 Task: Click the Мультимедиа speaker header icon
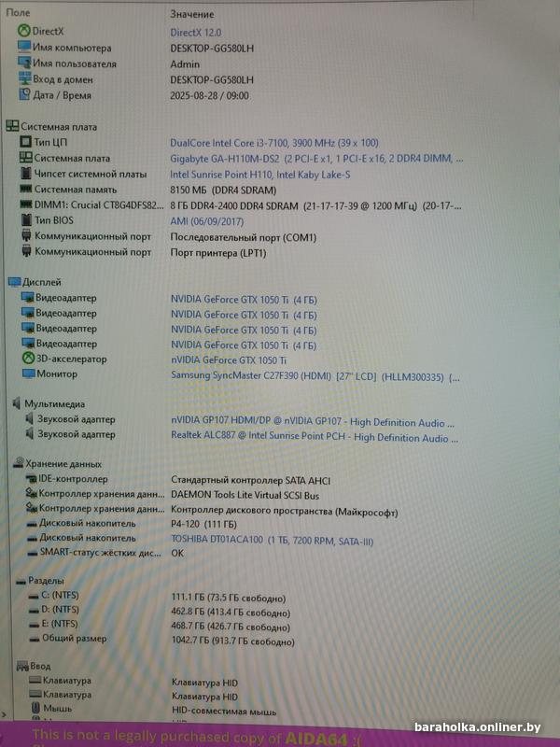17,403
